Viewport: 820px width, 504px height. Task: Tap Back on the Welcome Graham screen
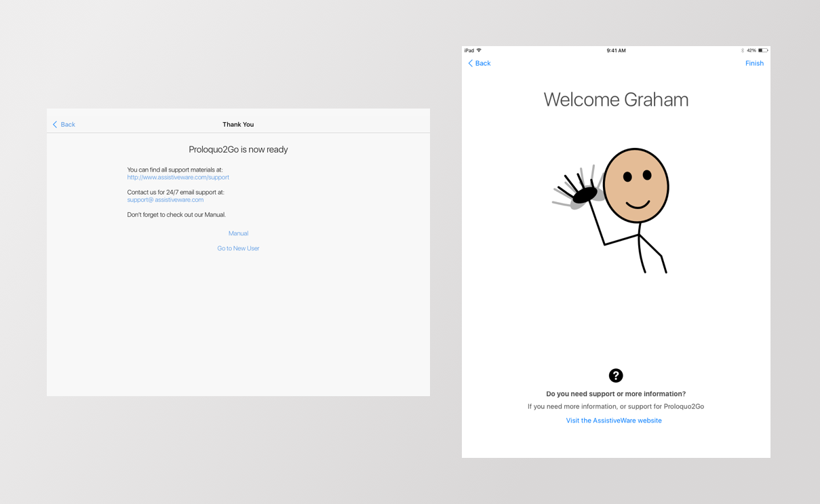480,63
